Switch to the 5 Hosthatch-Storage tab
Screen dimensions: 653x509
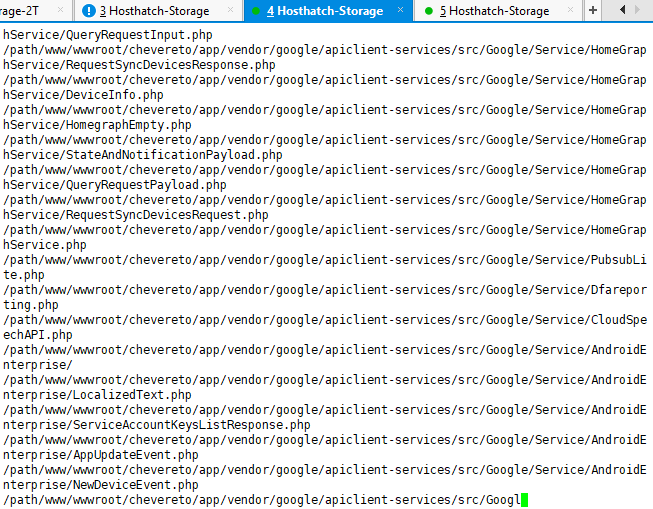pos(494,11)
